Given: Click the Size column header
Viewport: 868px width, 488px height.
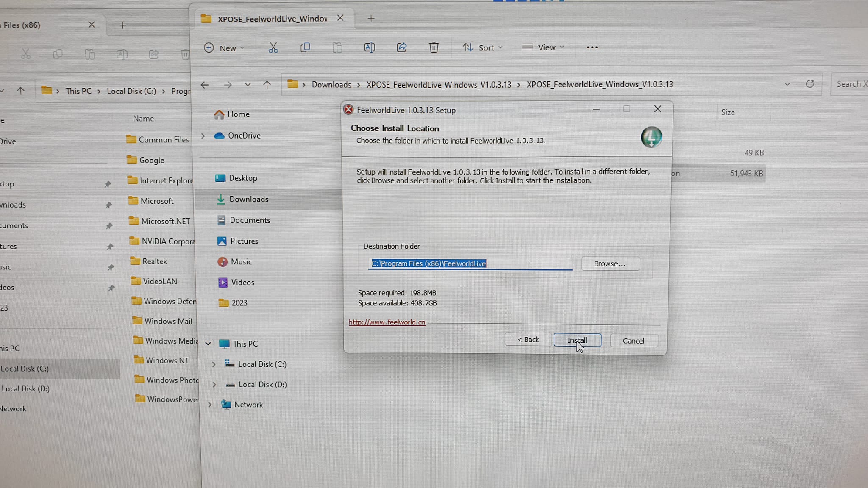Looking at the screenshot, I should [728, 113].
